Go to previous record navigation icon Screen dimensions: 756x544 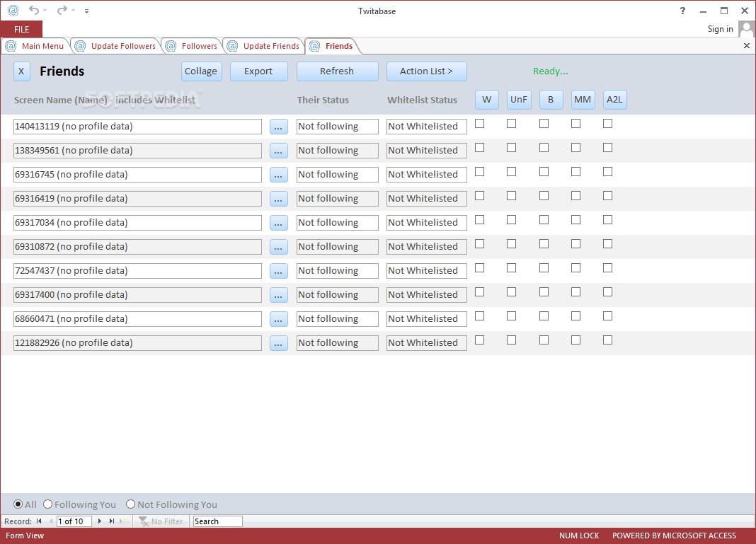51,521
